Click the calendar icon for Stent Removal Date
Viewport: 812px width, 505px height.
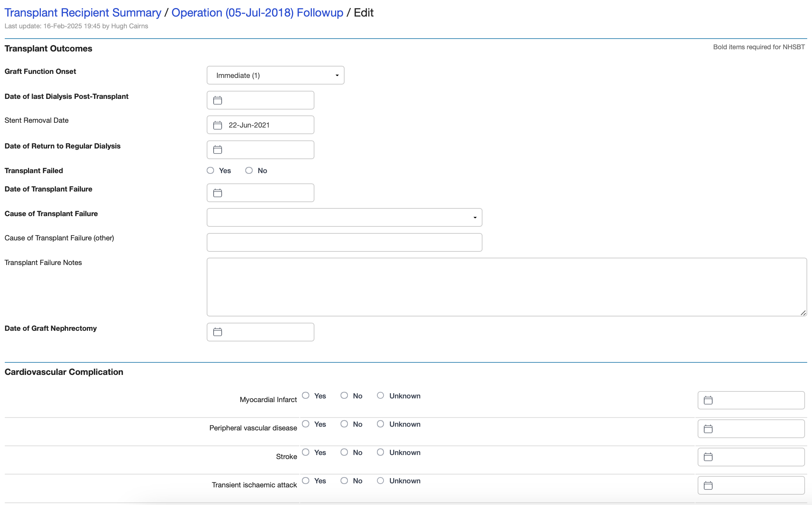(x=218, y=125)
